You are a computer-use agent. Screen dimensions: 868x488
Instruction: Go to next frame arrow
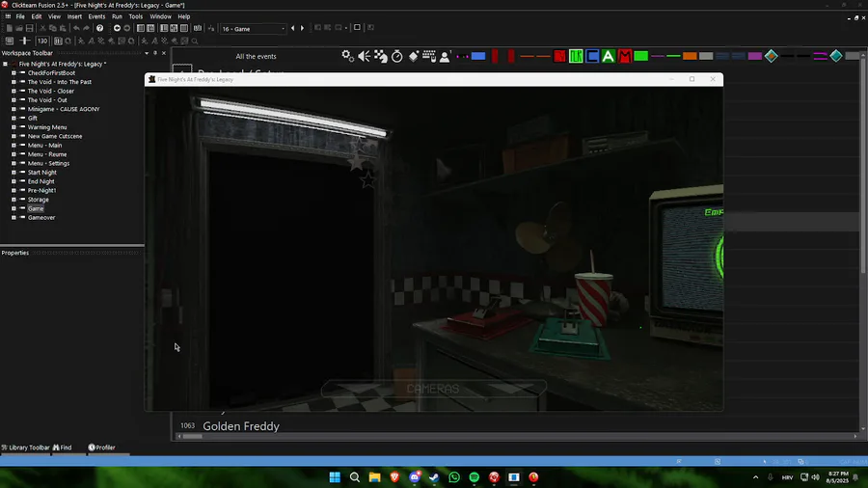302,28
